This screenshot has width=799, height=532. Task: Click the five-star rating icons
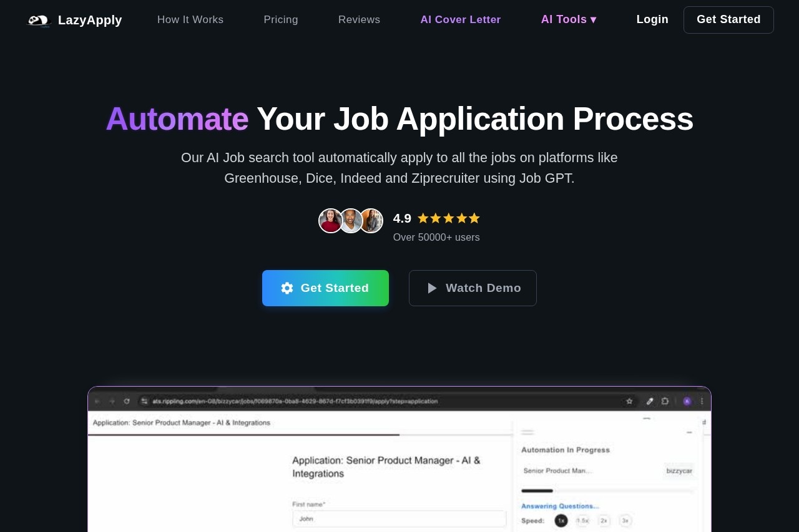coord(449,218)
